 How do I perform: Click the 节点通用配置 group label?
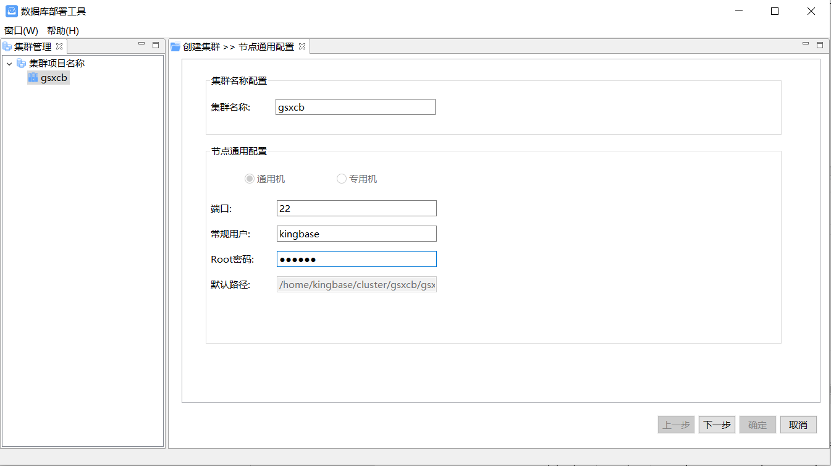coord(239,151)
